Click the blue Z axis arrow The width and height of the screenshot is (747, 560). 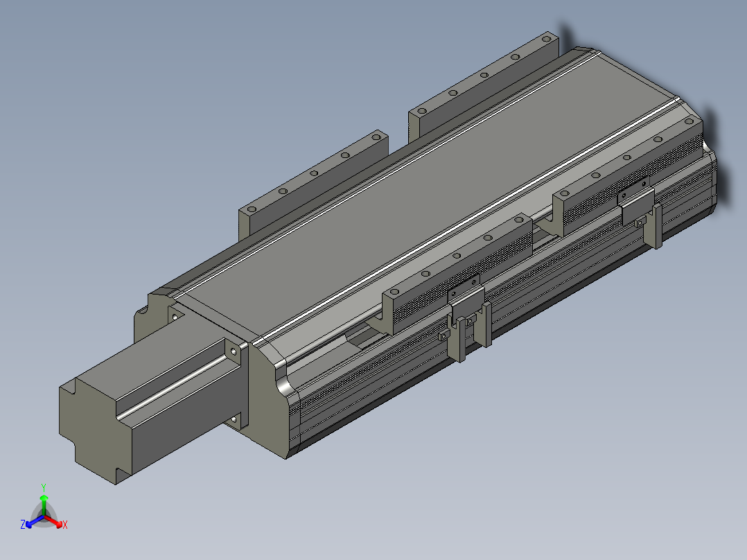tap(33, 522)
